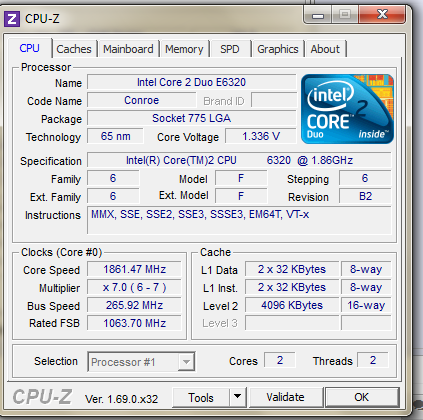Open the About tab

[x=325, y=49]
